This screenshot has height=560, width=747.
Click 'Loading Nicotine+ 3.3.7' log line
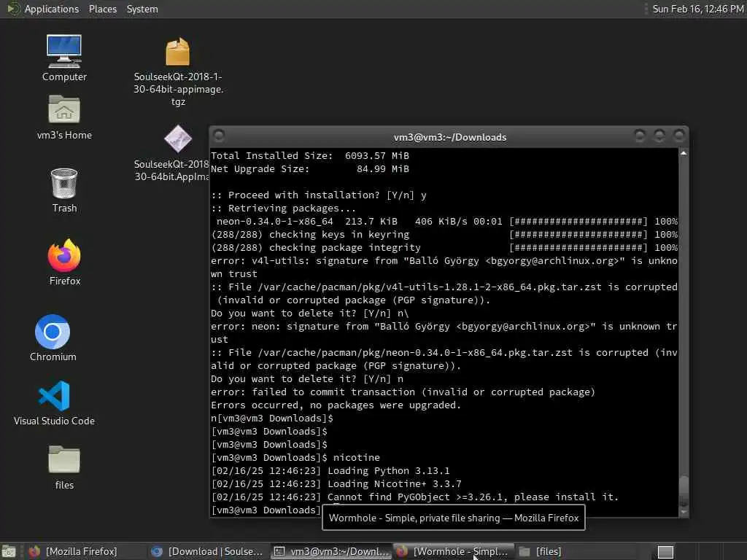pos(336,484)
